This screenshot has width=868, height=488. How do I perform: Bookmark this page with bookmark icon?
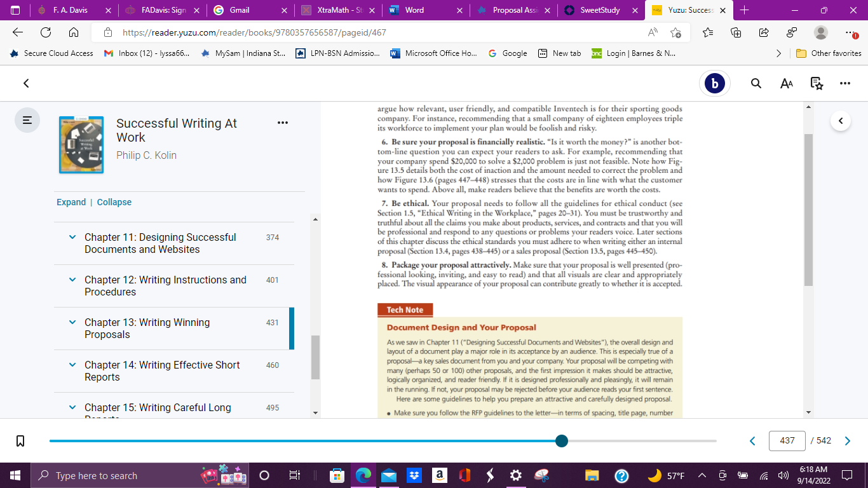click(20, 440)
